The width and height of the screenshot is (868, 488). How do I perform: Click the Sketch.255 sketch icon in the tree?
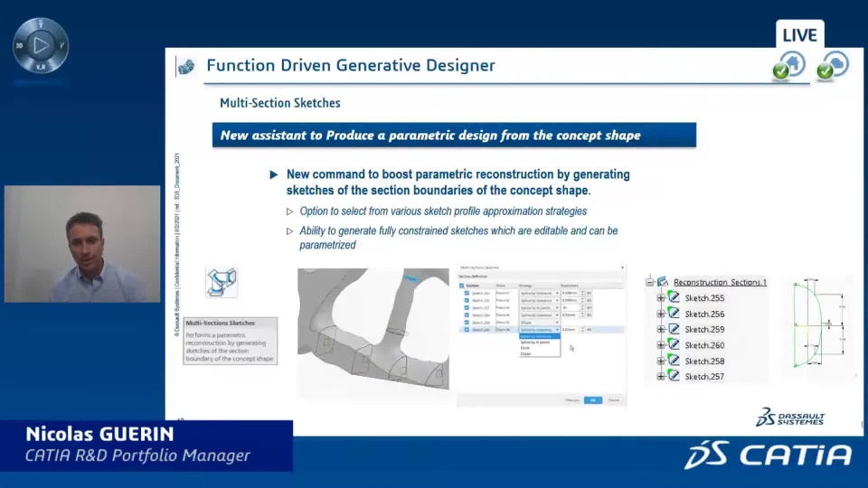pyautogui.click(x=674, y=297)
